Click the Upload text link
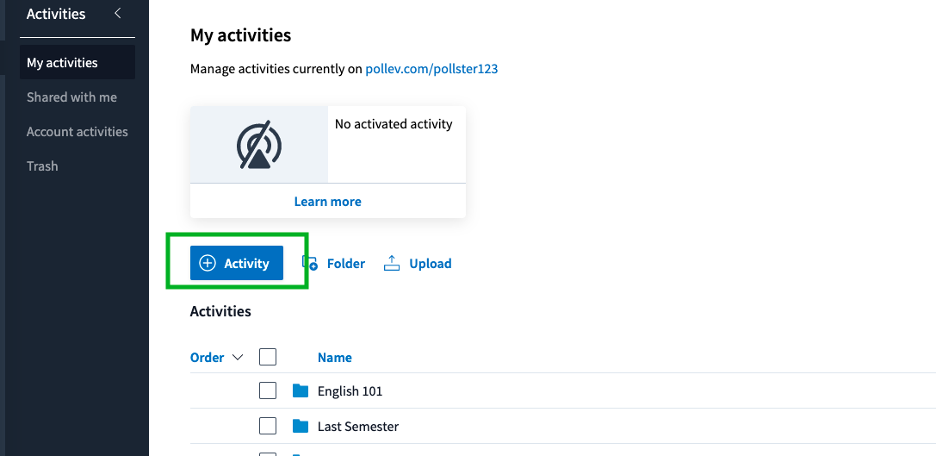 (x=430, y=263)
